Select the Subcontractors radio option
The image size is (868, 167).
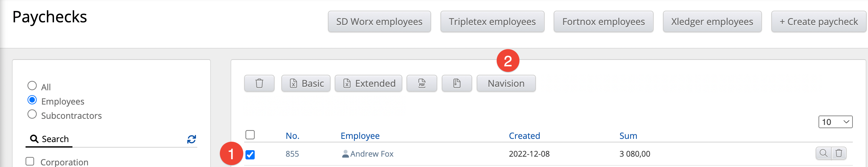32,114
